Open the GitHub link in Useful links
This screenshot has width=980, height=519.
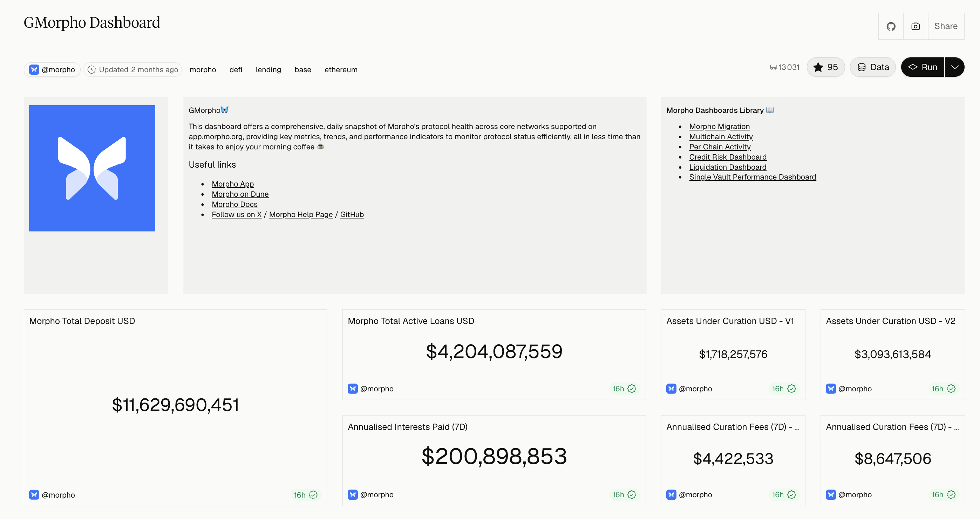352,215
